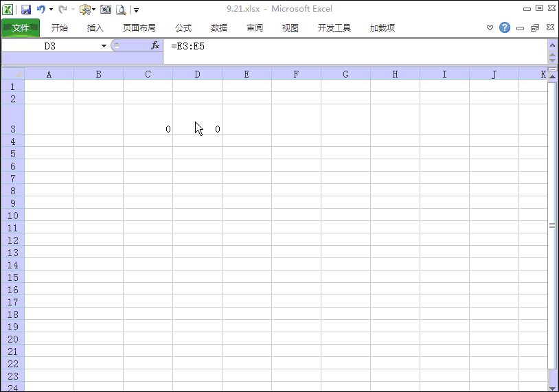Click the fx insert function icon

coord(155,46)
